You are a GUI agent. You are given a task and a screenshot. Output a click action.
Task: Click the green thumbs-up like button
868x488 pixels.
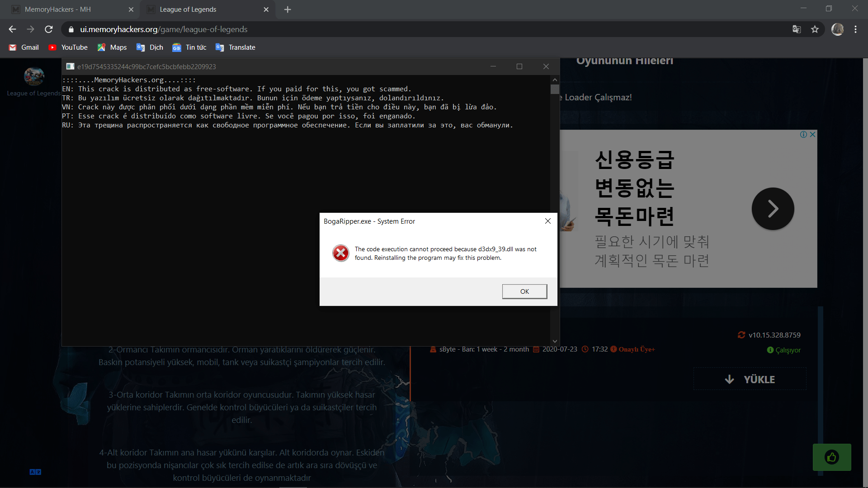tap(832, 457)
